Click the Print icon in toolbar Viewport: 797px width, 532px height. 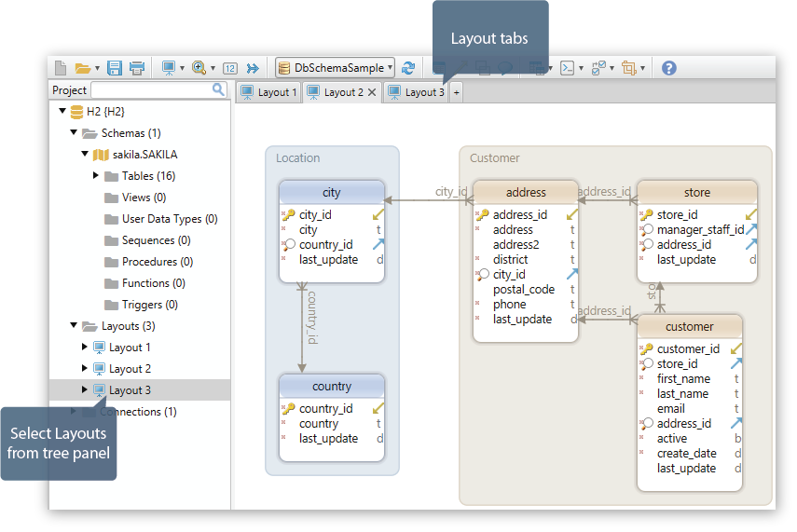coord(137,68)
